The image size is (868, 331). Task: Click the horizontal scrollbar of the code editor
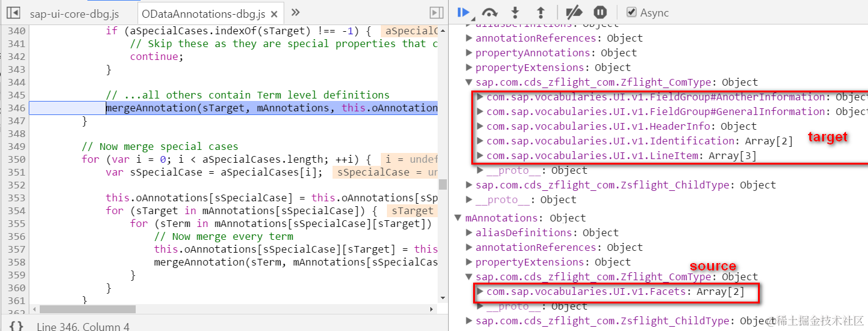pyautogui.click(x=87, y=310)
